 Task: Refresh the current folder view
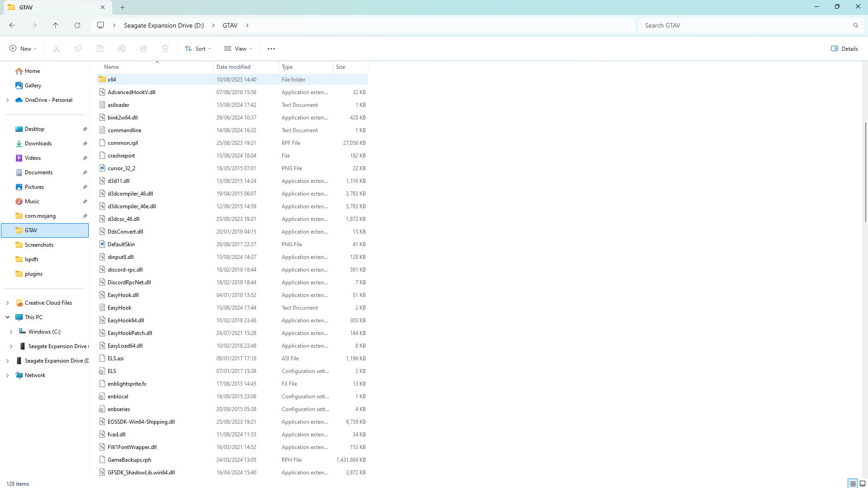click(77, 25)
